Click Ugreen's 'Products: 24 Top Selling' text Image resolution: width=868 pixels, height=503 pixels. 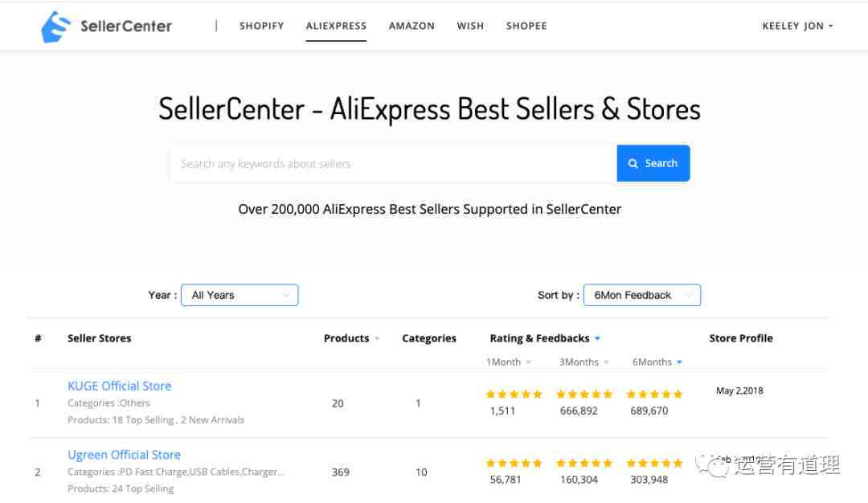point(121,489)
